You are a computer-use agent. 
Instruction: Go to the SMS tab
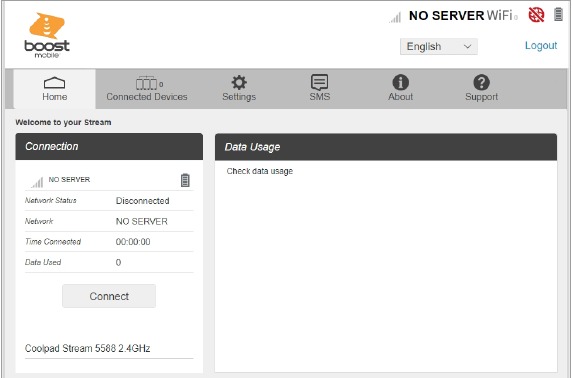coord(320,89)
